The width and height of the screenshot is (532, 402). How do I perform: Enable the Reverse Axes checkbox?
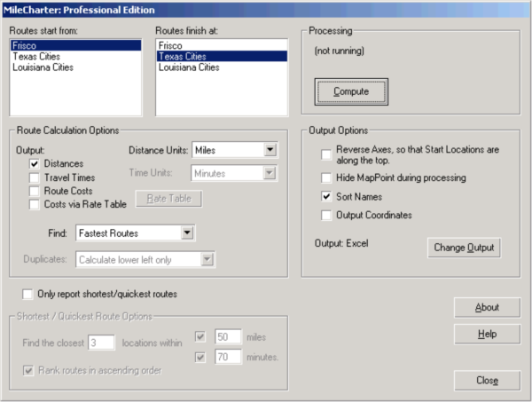[x=326, y=154]
